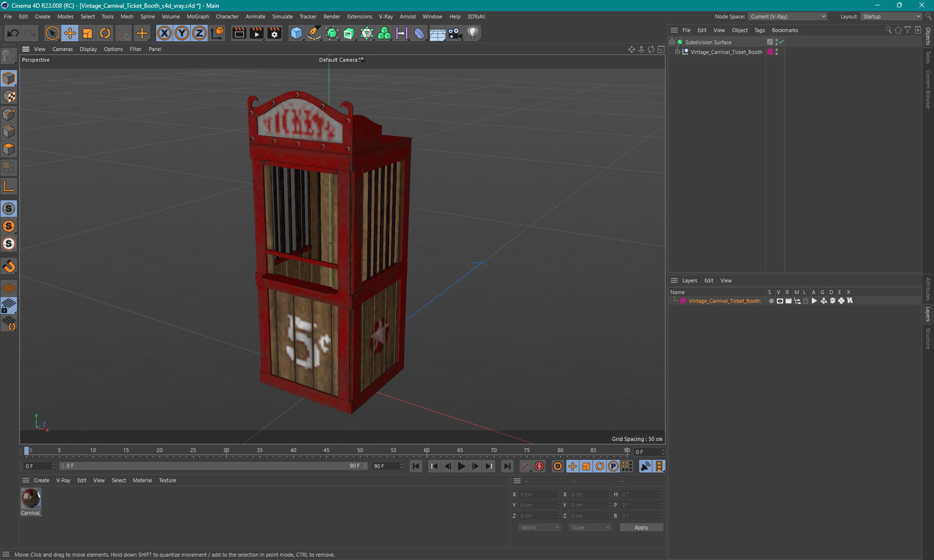The height and width of the screenshot is (560, 934).
Task: Click frame 45 on timeline ruler
Action: 326,451
